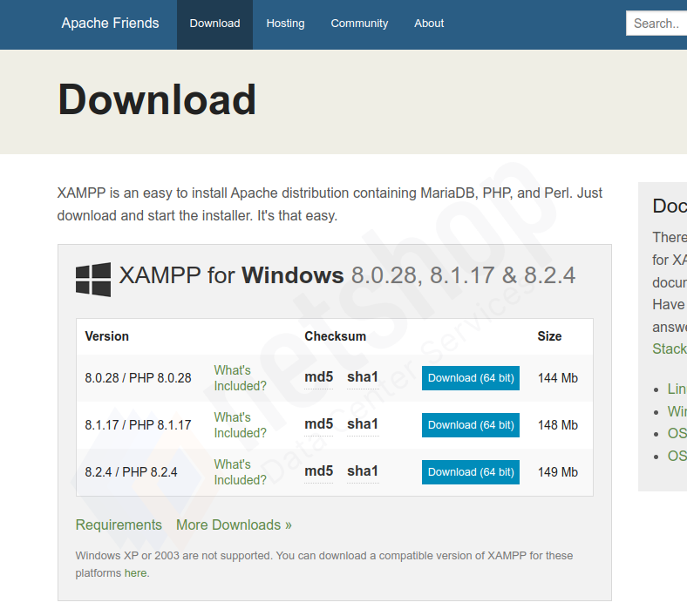Image resolution: width=687 pixels, height=616 pixels.
Task: Click the '8.0.28 / PHP 8.0.28' version cell
Action: 138,378
